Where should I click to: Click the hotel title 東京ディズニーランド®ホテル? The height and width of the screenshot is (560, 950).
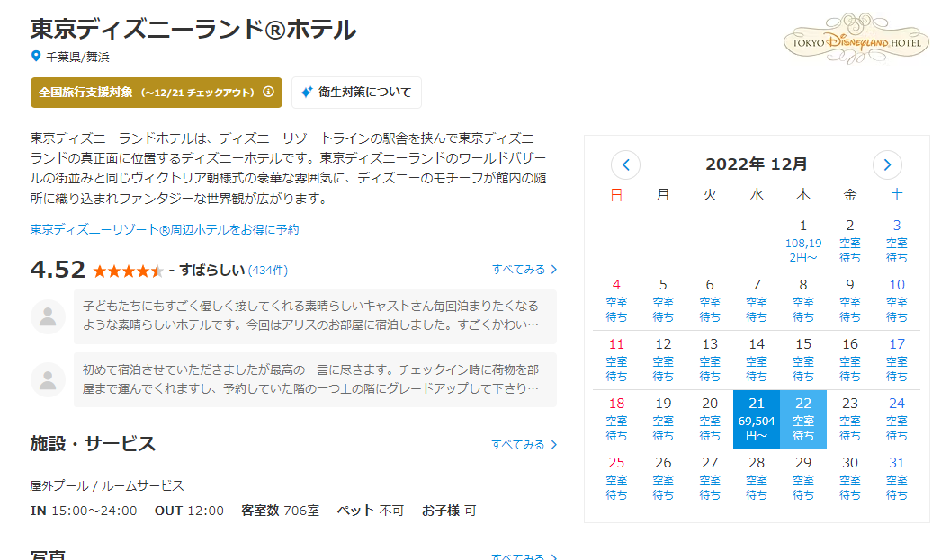coord(193,29)
